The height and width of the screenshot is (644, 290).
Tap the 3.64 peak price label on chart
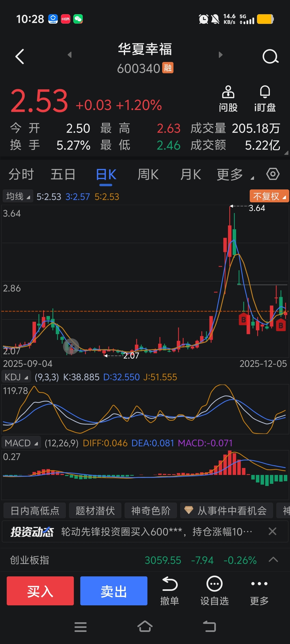point(257,208)
